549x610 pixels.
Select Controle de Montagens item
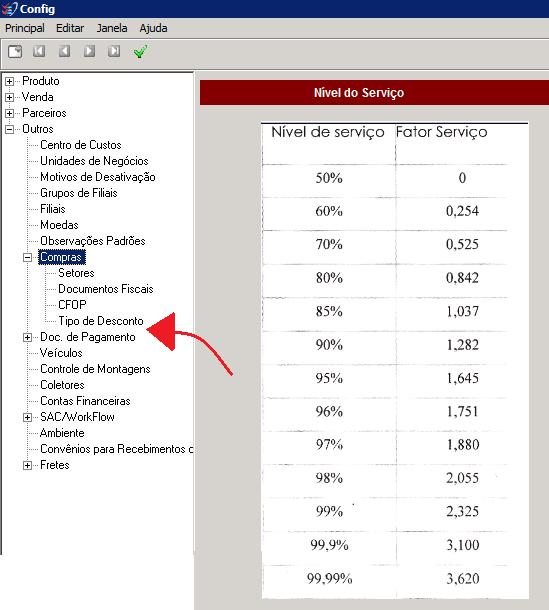95,369
